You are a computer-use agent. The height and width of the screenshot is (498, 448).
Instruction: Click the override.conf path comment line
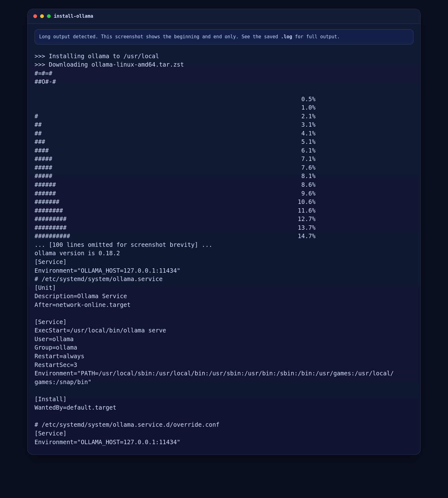coord(127,425)
